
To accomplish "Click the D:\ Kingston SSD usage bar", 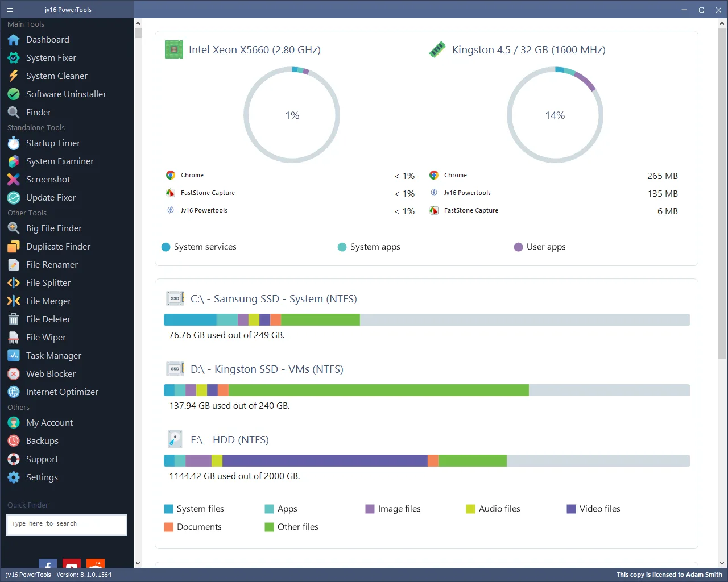I will coord(427,390).
